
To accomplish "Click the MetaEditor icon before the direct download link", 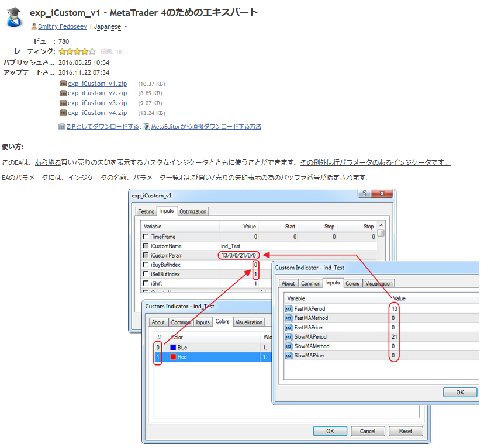I will 147,126.
